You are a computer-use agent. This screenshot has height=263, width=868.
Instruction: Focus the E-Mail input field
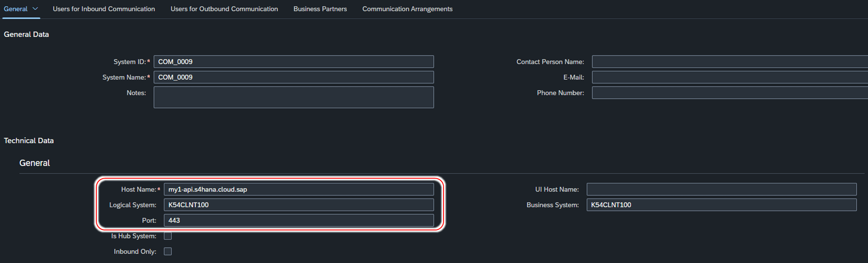tap(729, 77)
